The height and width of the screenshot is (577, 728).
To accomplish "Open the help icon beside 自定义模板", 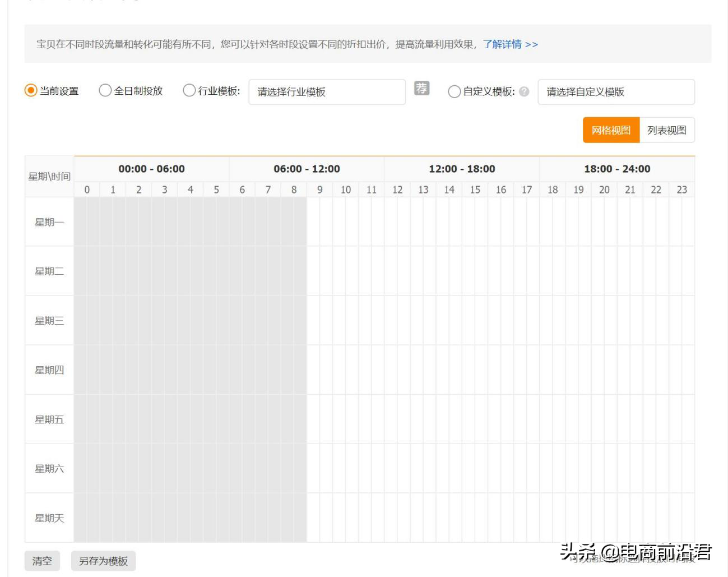I will (525, 91).
